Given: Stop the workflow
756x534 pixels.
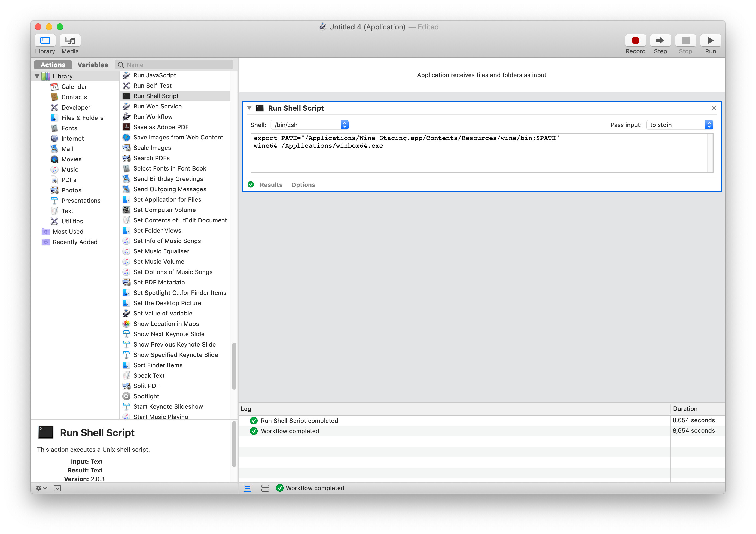Looking at the screenshot, I should pyautogui.click(x=685, y=41).
